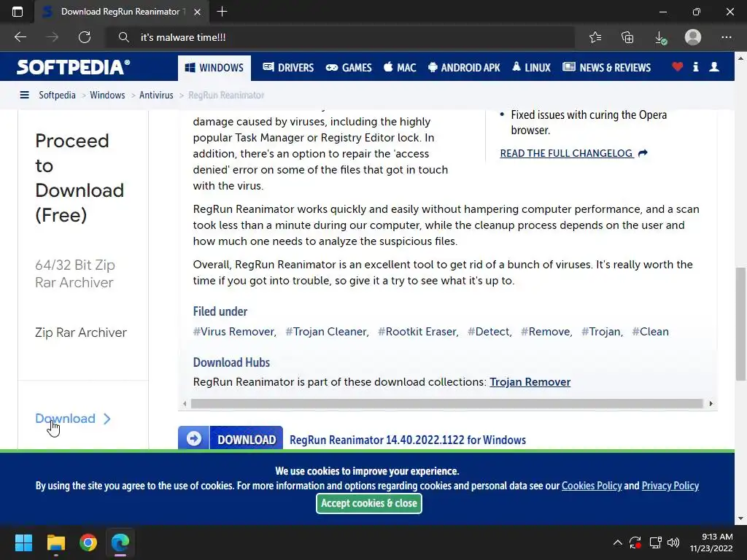Click the Microsoft Edge taskbar icon
747x560 pixels.
120,542
